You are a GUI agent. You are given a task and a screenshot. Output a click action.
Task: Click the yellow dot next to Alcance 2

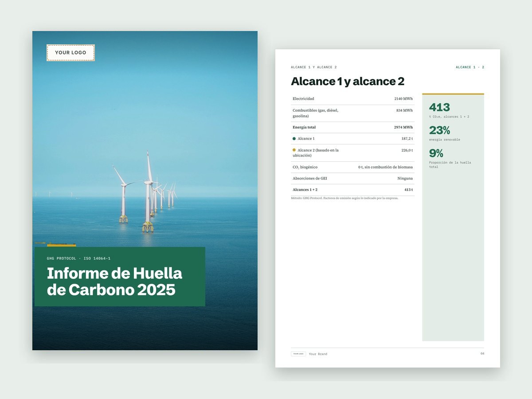pos(294,150)
